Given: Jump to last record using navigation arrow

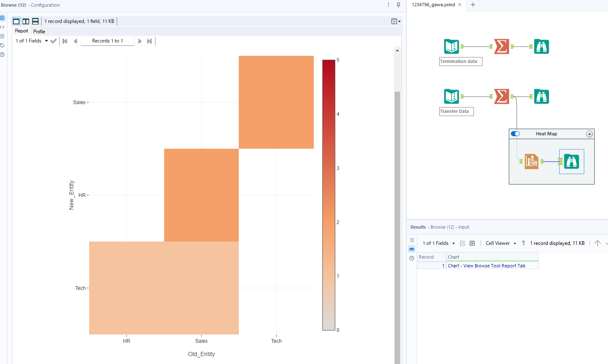Looking at the screenshot, I should click(149, 41).
